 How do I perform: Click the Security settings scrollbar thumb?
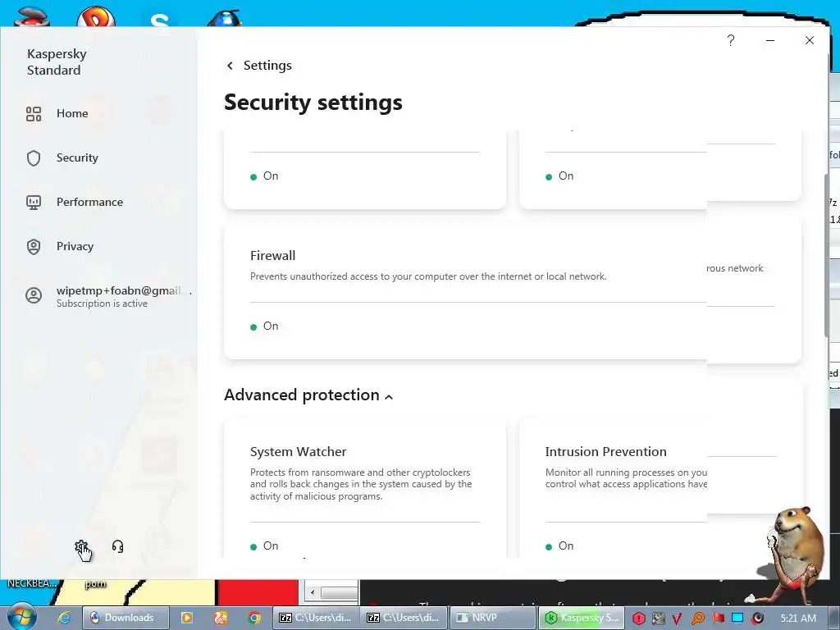(x=827, y=255)
